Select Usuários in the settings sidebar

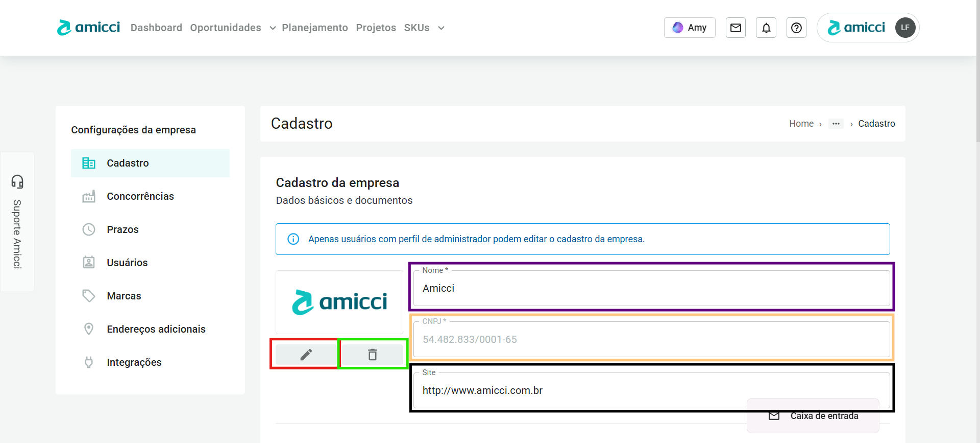point(127,263)
